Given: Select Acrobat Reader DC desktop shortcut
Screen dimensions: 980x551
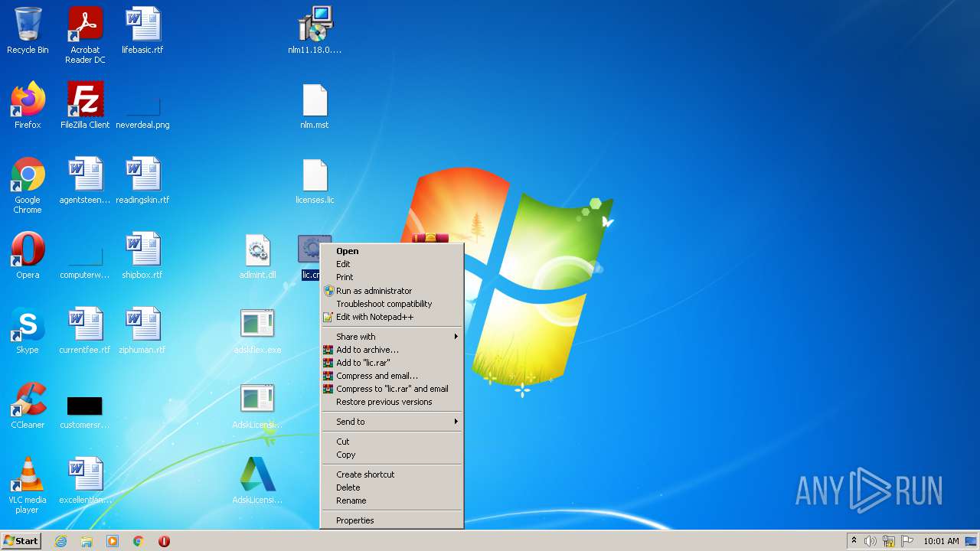Looking at the screenshot, I should [85, 35].
